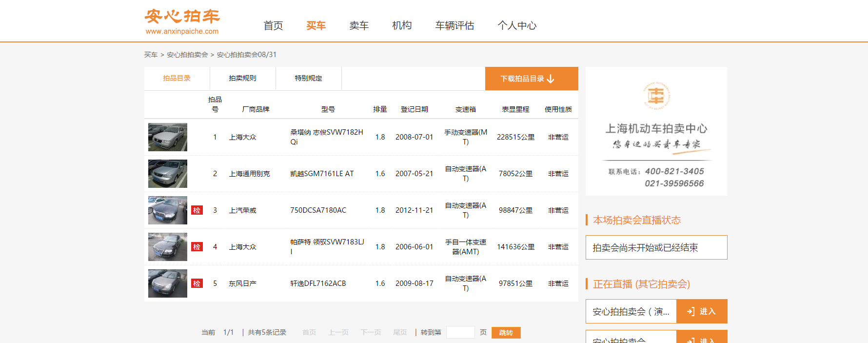The height and width of the screenshot is (343, 868).
Task: Click the 安心拍拍卖会 ( 演... auction entry
Action: (631, 311)
